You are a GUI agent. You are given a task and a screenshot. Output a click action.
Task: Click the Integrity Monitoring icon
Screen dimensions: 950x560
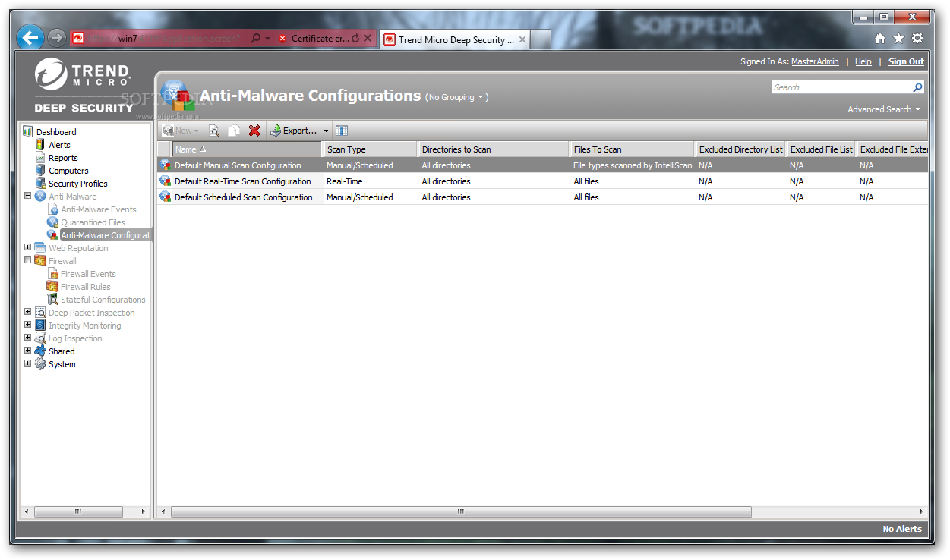tap(40, 325)
